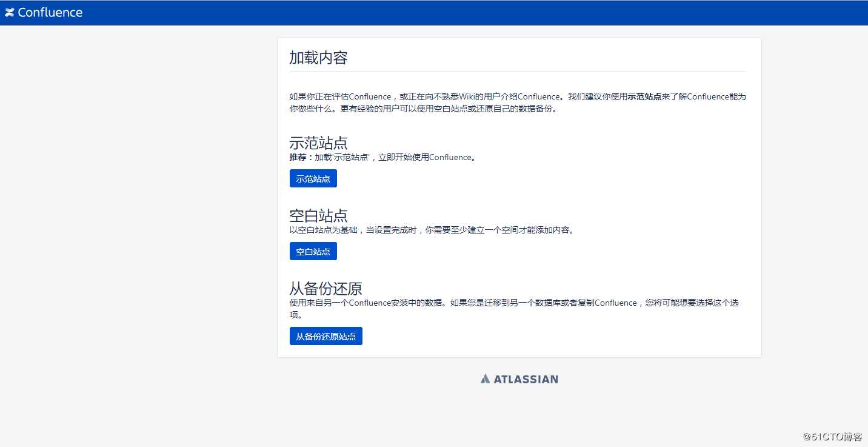
Task: Click the description starting 以空白站点为基础
Action: (x=432, y=230)
